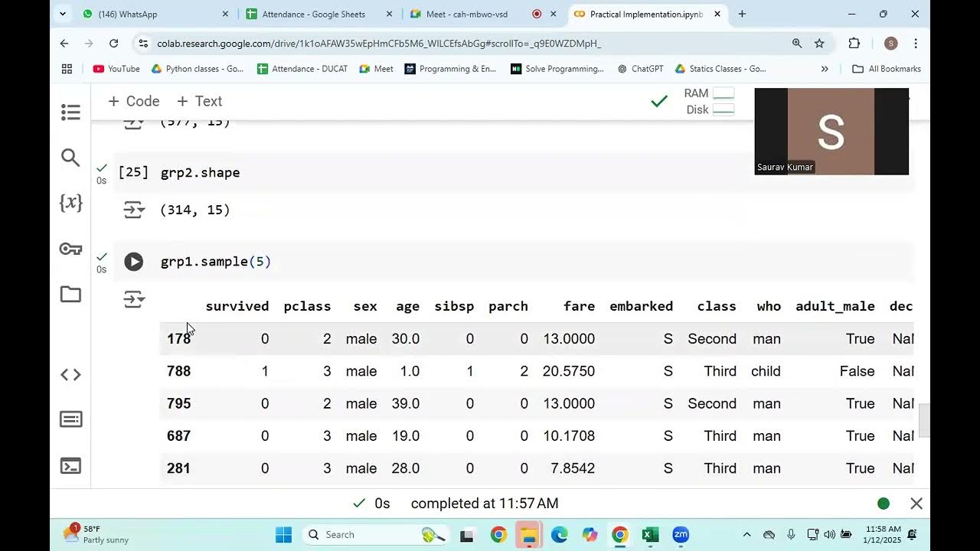Open the Command palette icon
This screenshot has height=551, width=980.
70,419
